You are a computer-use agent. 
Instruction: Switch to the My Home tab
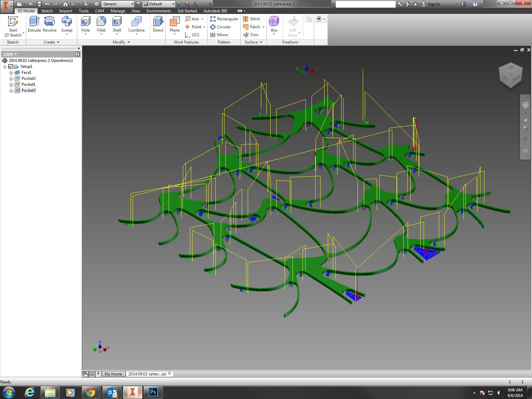[x=113, y=374]
